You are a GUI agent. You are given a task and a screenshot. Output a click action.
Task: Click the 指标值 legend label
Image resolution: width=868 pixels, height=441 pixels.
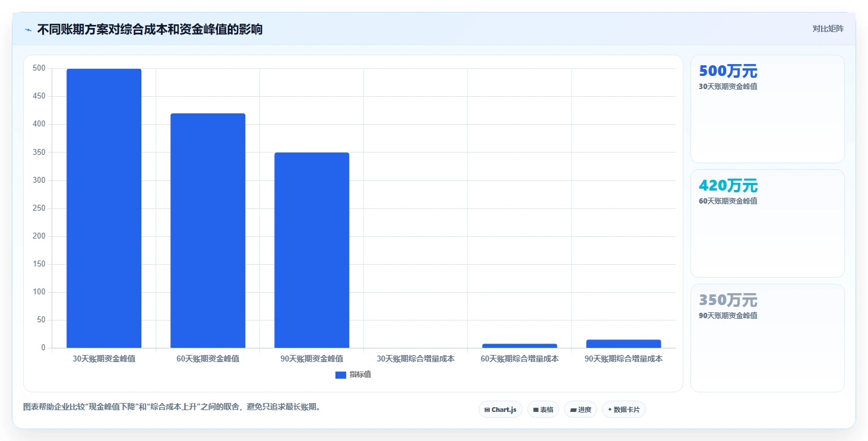[x=360, y=375]
